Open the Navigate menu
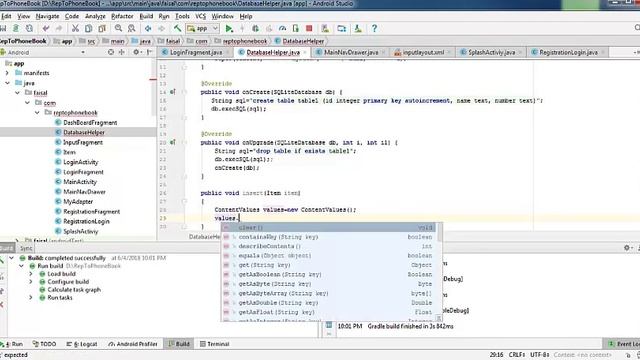The height and width of the screenshot is (360, 640). [47, 16]
